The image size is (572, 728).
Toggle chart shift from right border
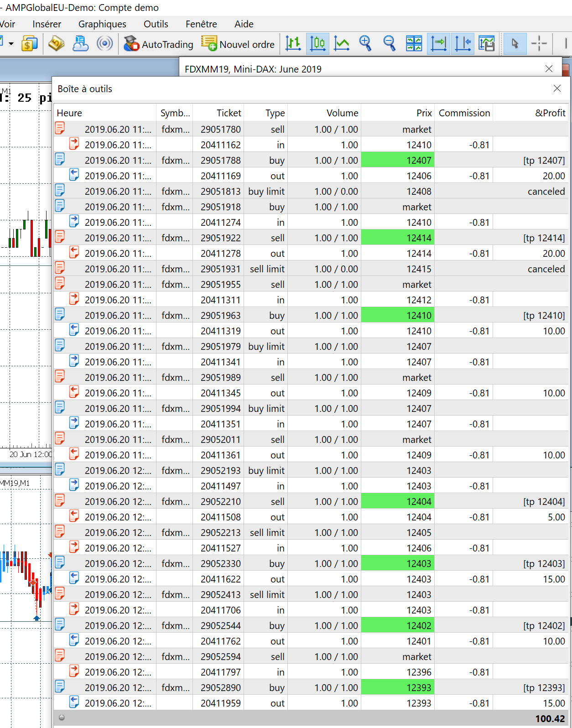(x=463, y=44)
